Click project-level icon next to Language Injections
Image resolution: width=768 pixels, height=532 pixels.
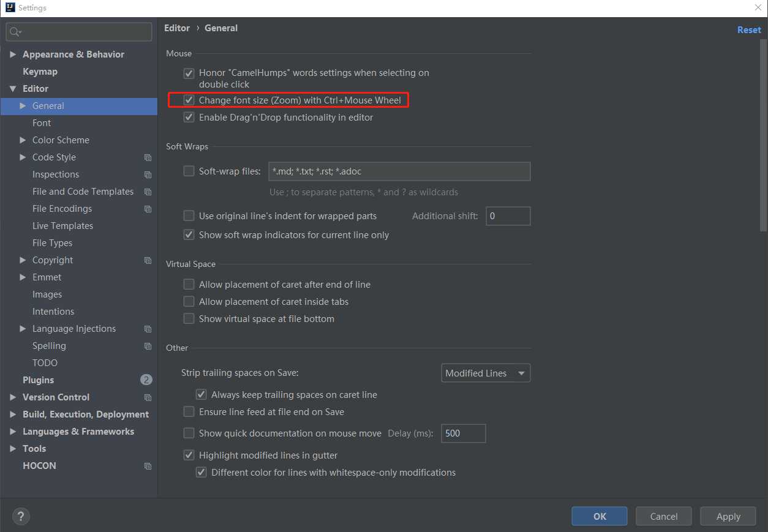148,329
